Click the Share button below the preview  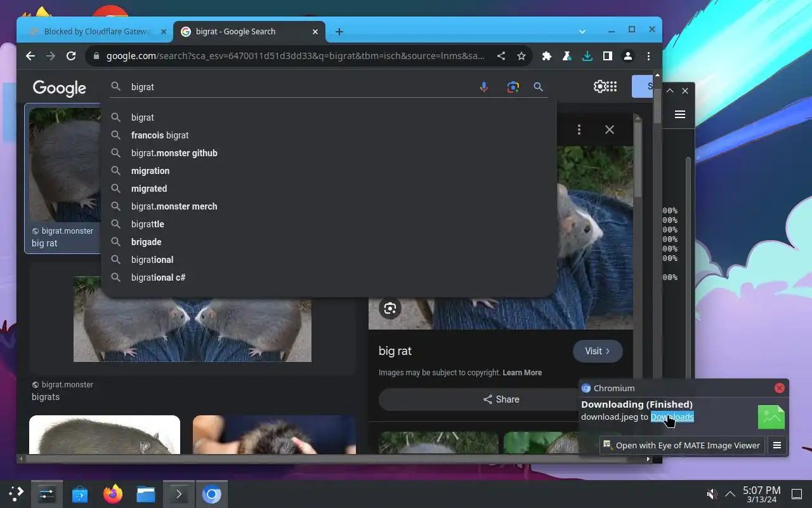pyautogui.click(x=501, y=399)
